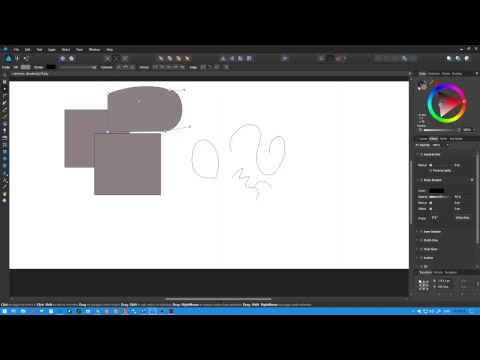Viewport: 480px width, 360px height.
Task: Select the Artboard tool
Action: pyautogui.click(x=5, y=82)
